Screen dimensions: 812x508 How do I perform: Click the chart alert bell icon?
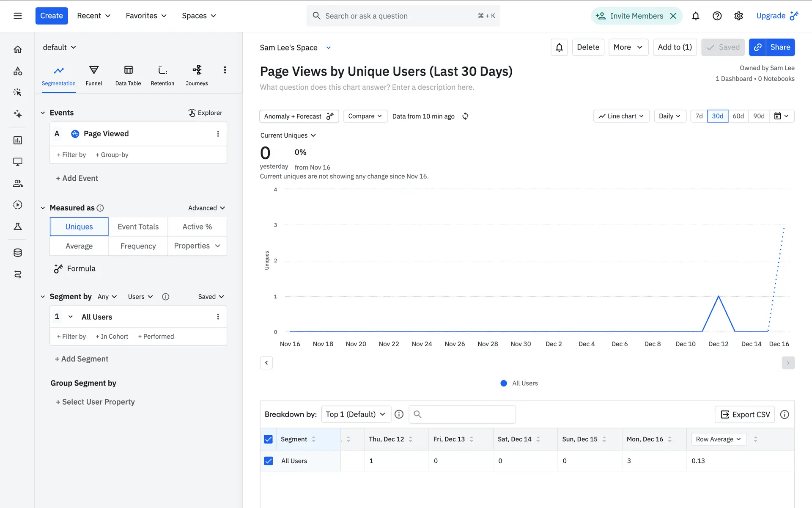[559, 47]
